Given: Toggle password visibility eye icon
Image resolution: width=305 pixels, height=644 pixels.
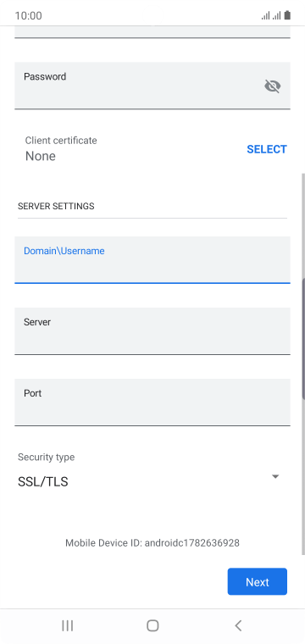Looking at the screenshot, I should (273, 86).
